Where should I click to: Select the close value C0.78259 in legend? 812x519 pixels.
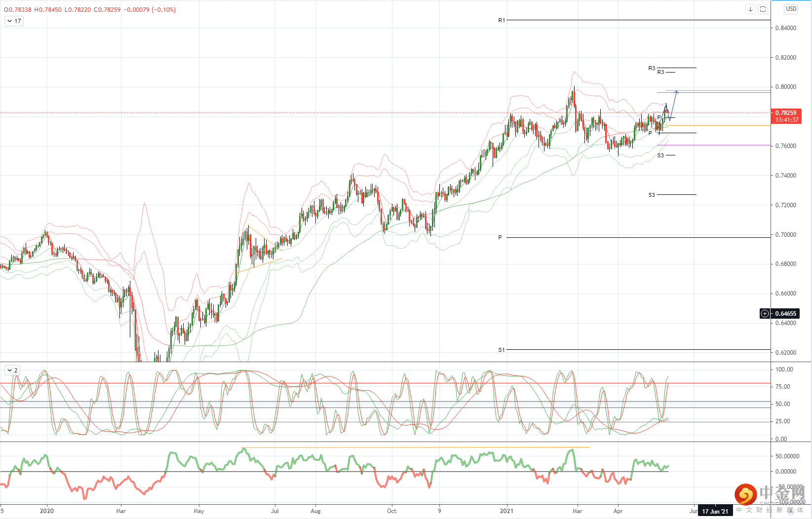tap(107, 10)
